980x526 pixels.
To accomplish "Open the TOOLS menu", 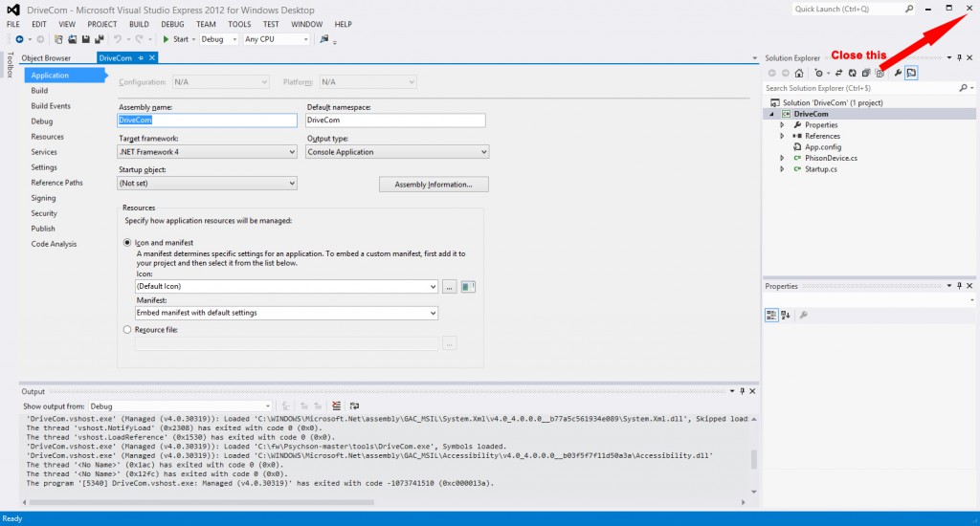I will click(x=239, y=24).
